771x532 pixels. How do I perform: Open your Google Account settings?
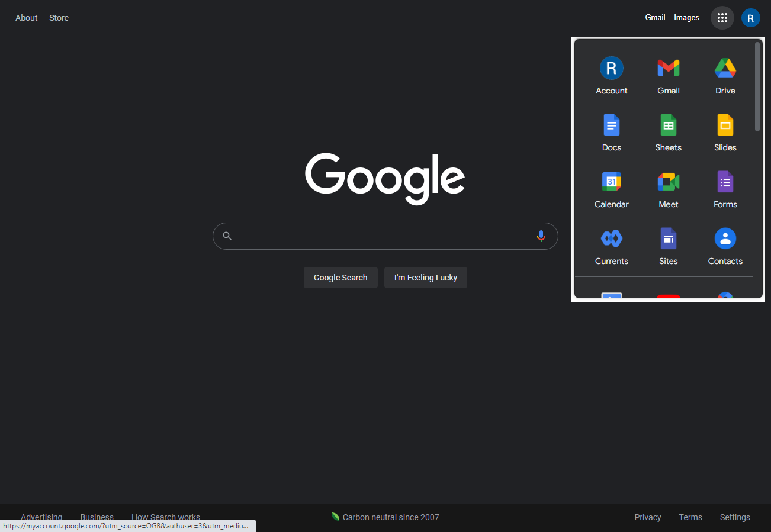pyautogui.click(x=611, y=75)
